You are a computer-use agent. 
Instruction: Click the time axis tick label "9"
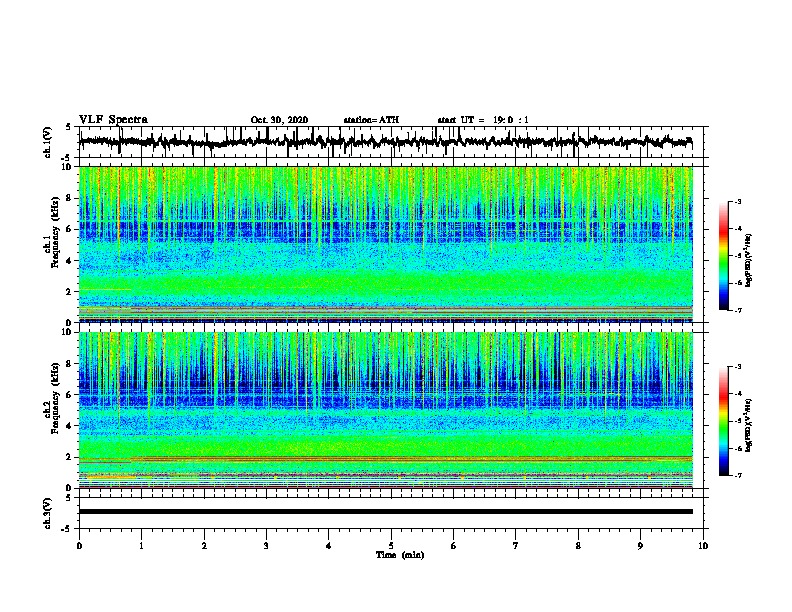click(x=640, y=546)
